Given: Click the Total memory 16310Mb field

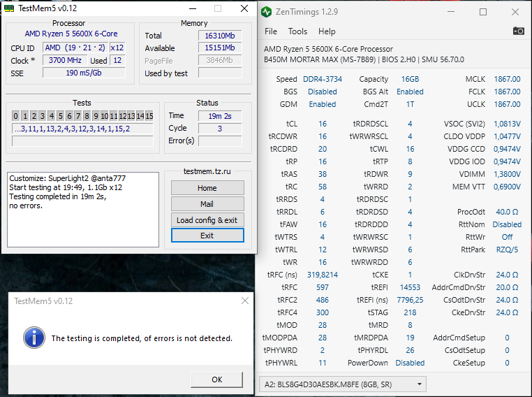Looking at the screenshot, I should [x=220, y=36].
